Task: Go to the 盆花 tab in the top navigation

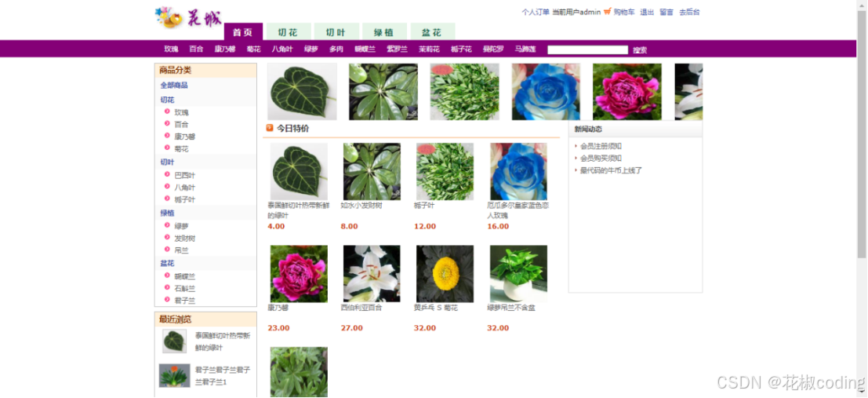Action: (x=433, y=31)
